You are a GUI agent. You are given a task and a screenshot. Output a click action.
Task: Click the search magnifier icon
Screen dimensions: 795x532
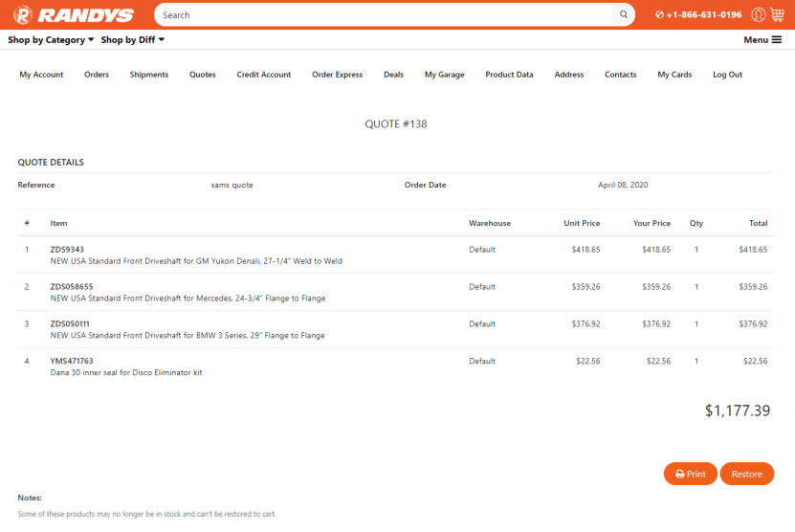click(624, 14)
